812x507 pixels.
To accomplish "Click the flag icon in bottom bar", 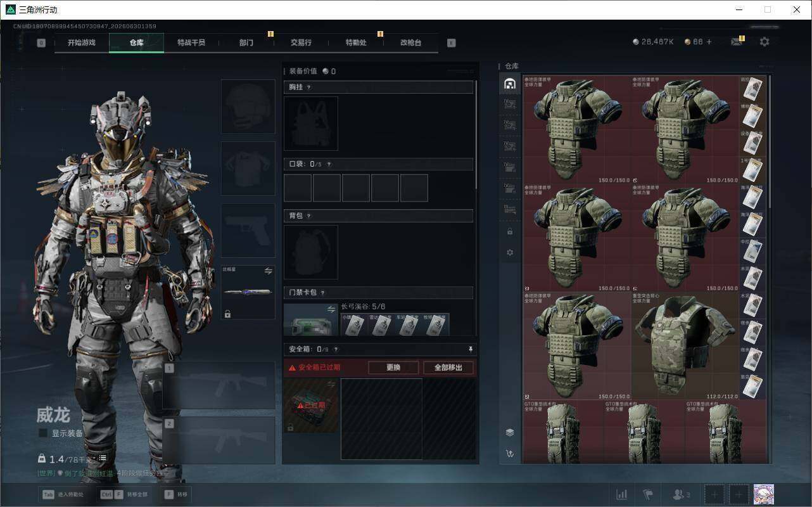I will pos(648,494).
